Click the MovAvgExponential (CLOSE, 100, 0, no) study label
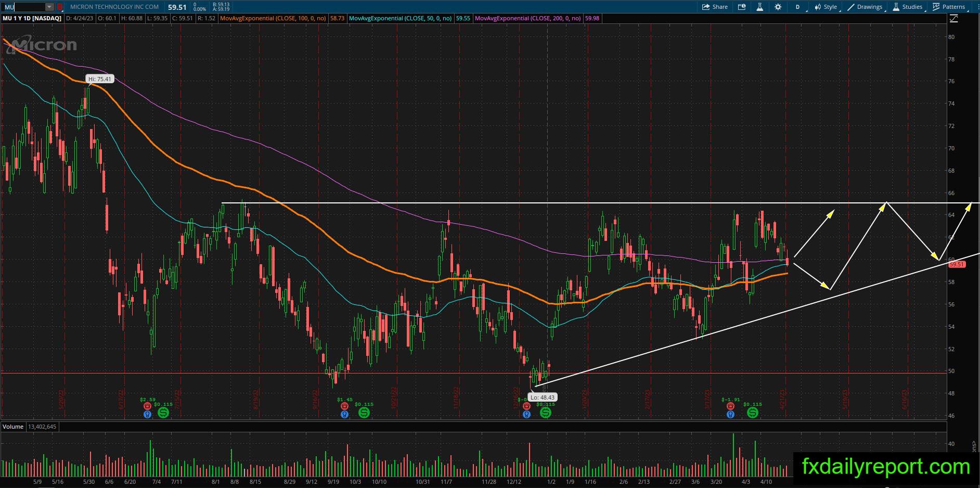The height and width of the screenshot is (488, 980). click(x=273, y=18)
